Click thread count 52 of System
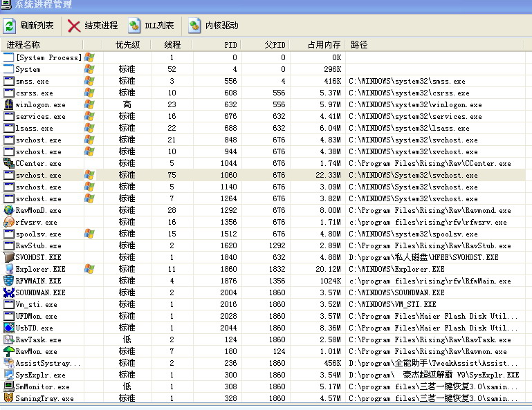 coord(172,69)
